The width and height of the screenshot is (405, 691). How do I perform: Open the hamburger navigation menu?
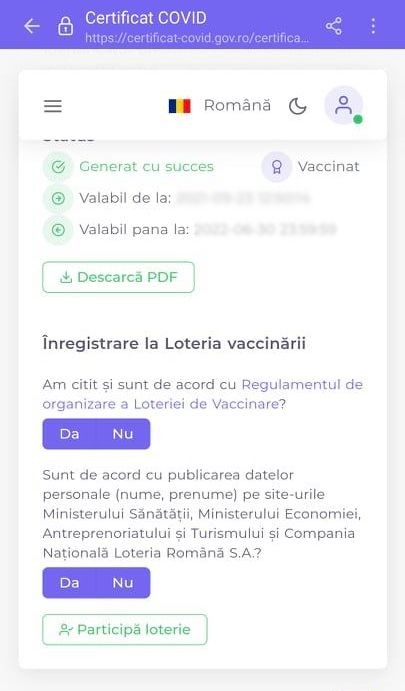coord(52,106)
